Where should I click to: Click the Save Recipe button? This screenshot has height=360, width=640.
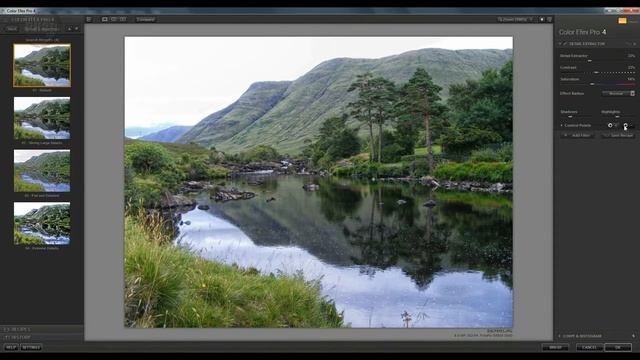point(618,135)
